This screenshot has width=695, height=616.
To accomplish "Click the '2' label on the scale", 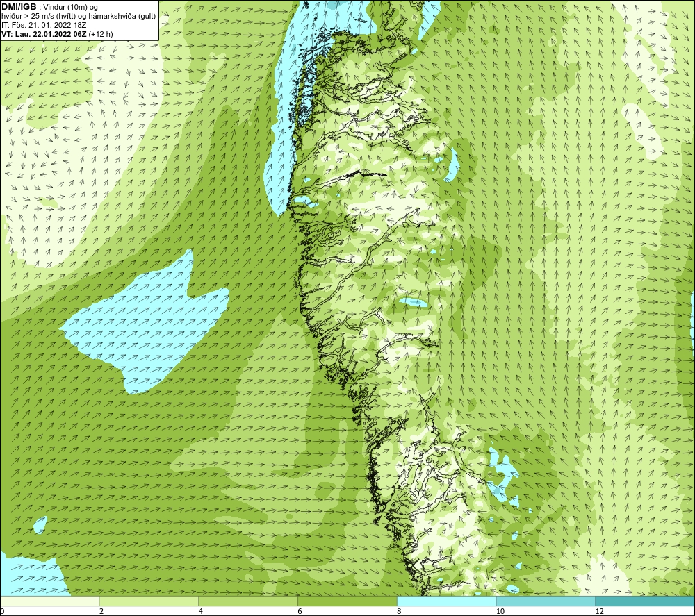I will point(101,612).
